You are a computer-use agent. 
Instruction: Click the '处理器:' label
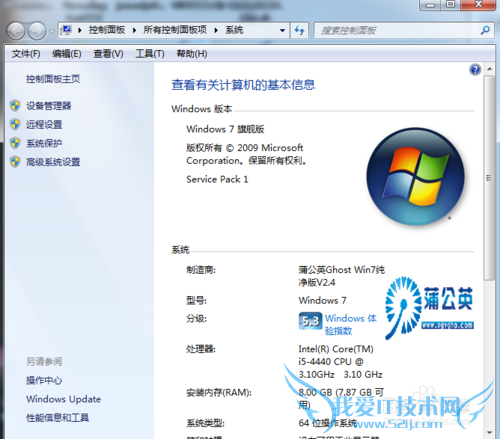201,349
